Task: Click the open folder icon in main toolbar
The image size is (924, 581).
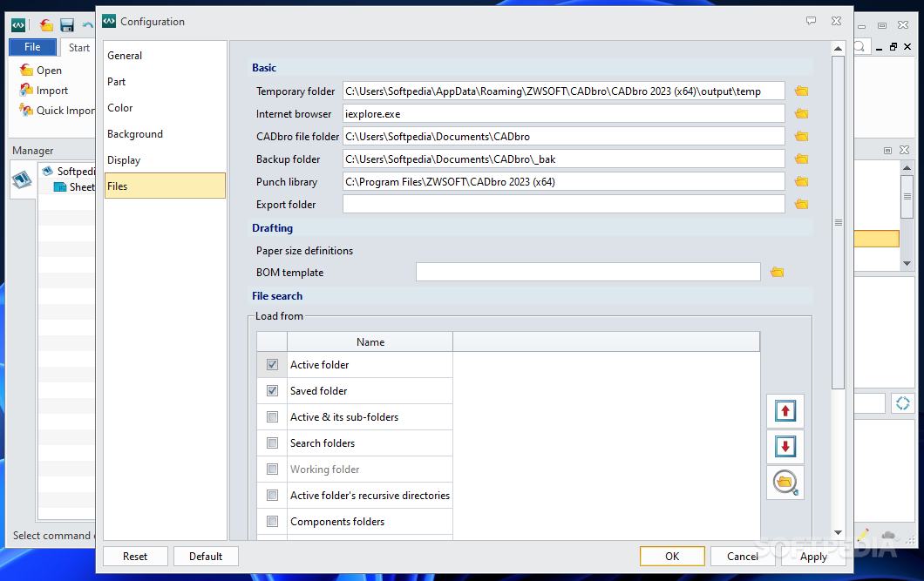Action: pyautogui.click(x=46, y=24)
